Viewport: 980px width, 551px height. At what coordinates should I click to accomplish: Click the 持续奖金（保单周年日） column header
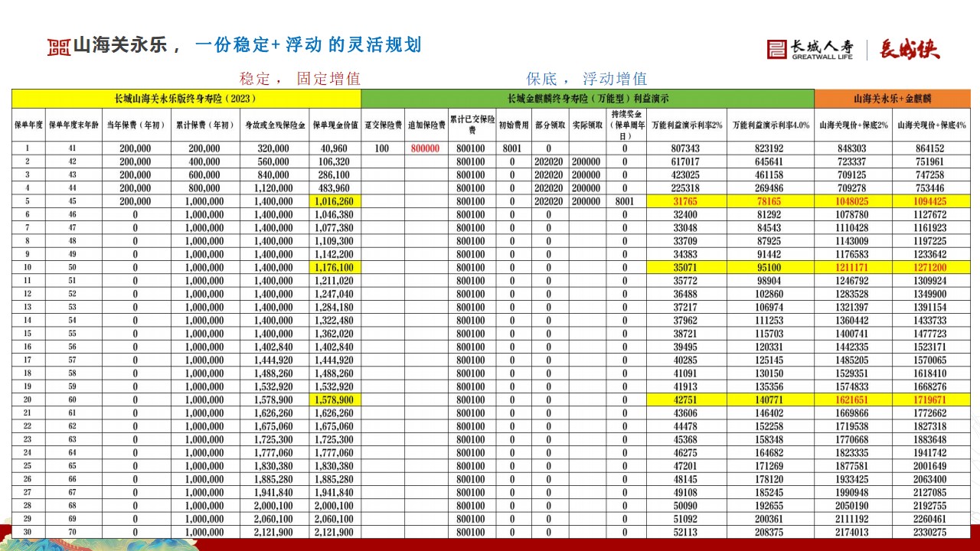point(626,124)
